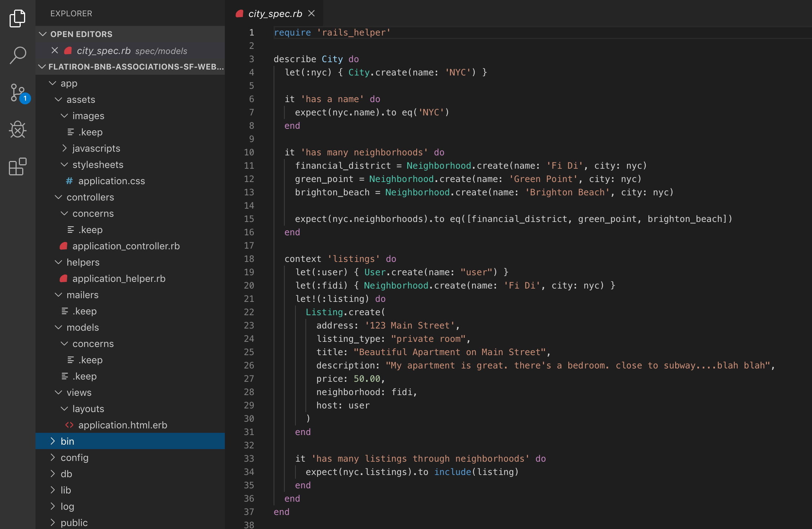Open application_controller.rb file
The width and height of the screenshot is (812, 529).
tap(126, 246)
